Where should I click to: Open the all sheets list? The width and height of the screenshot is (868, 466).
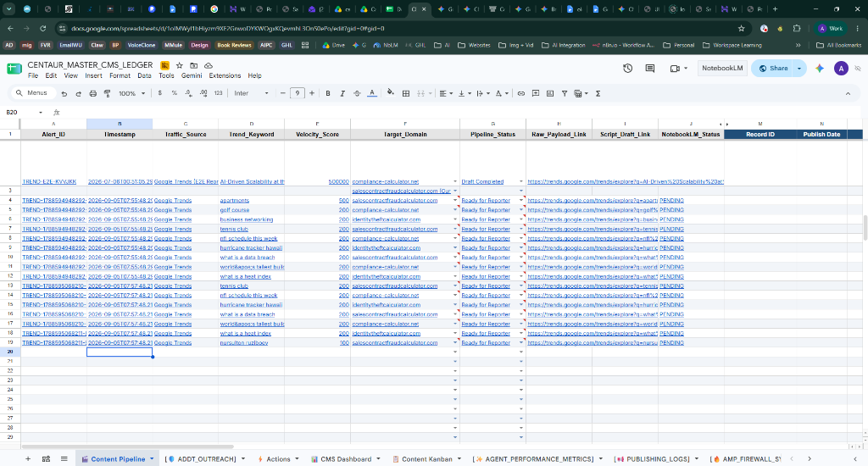(64, 459)
